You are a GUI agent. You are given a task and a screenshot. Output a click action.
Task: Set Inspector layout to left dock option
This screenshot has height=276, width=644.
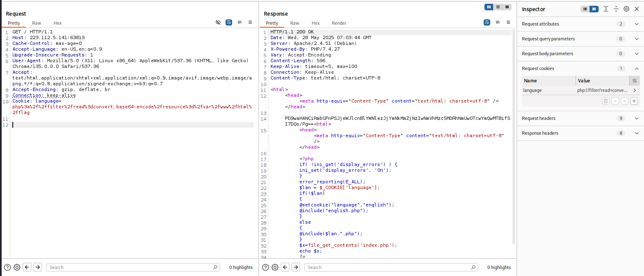click(x=585, y=9)
